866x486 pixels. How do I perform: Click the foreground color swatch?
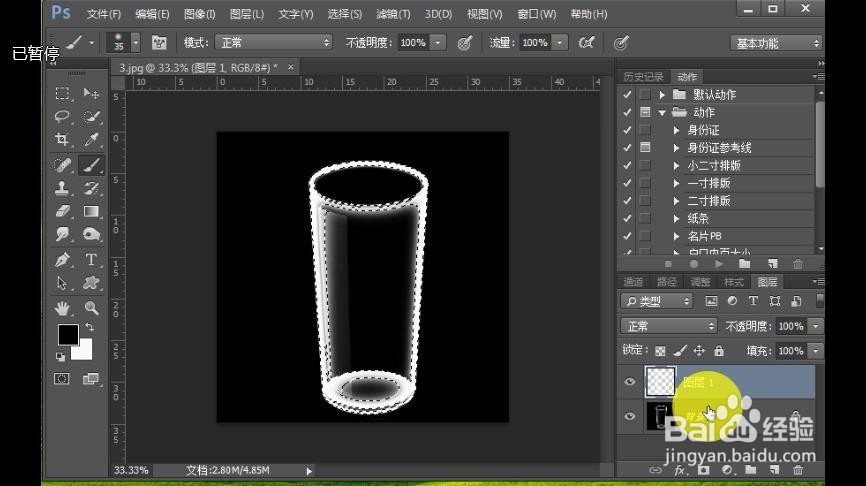pyautogui.click(x=67, y=334)
